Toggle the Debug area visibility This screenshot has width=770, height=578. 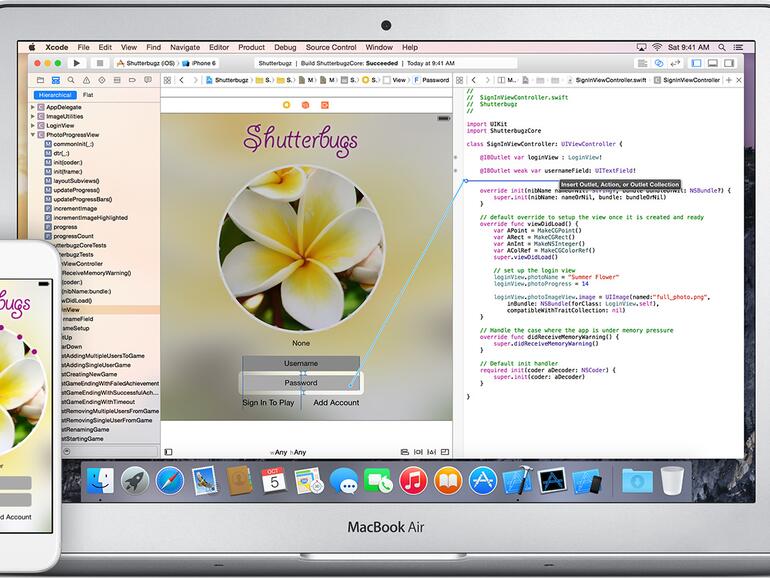coord(712,63)
